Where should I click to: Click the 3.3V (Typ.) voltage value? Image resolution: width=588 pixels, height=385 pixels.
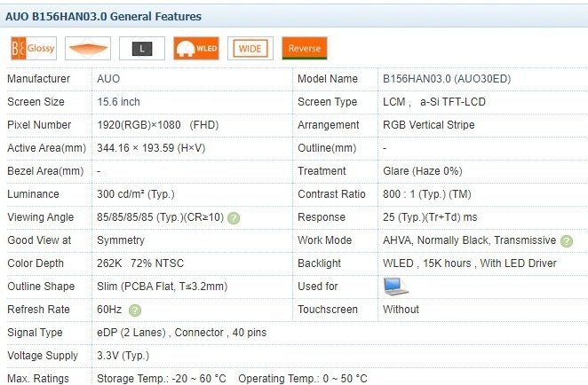tap(123, 356)
